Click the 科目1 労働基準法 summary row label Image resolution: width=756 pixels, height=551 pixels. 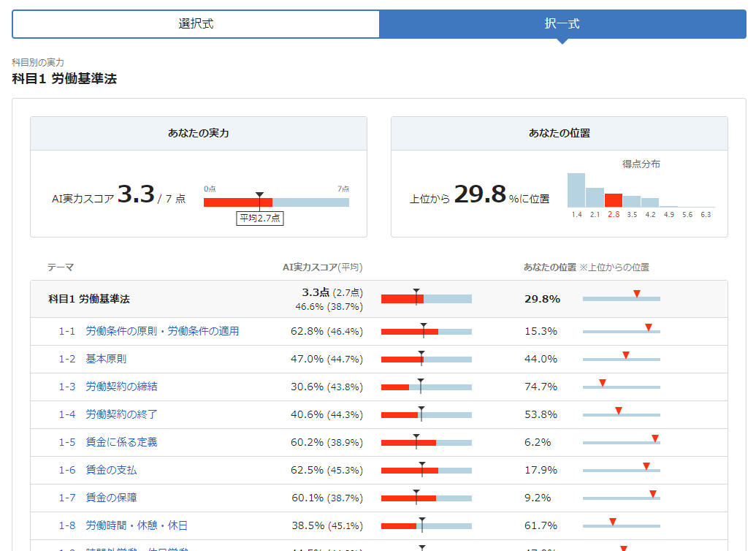point(89,299)
